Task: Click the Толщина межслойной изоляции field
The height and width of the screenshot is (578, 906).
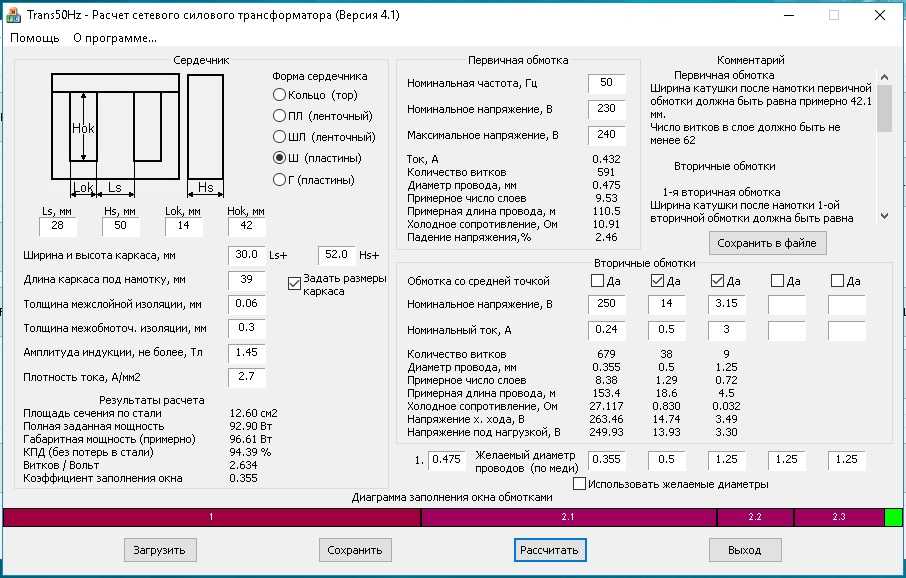Action: pyautogui.click(x=246, y=304)
